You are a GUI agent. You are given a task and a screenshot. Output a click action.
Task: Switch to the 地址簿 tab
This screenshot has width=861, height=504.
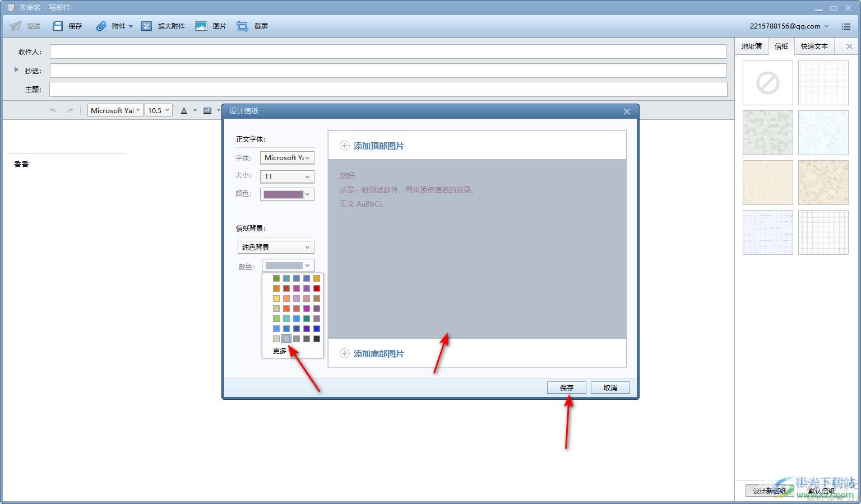tap(752, 46)
